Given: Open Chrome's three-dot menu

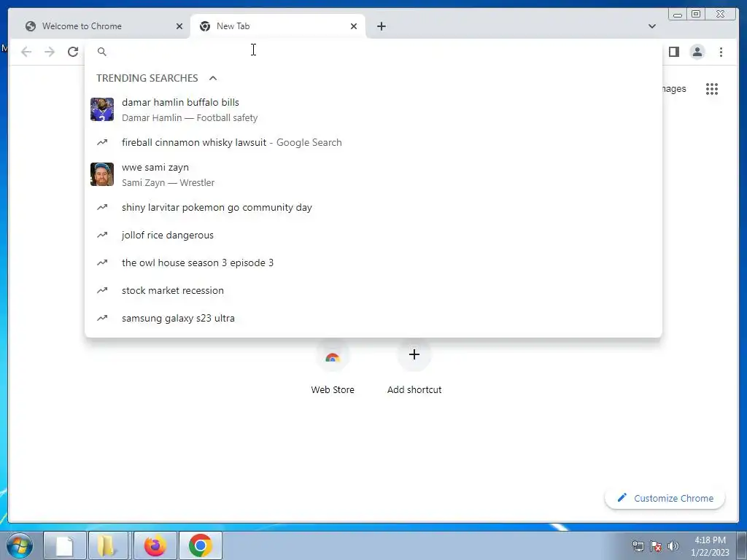Looking at the screenshot, I should point(721,52).
